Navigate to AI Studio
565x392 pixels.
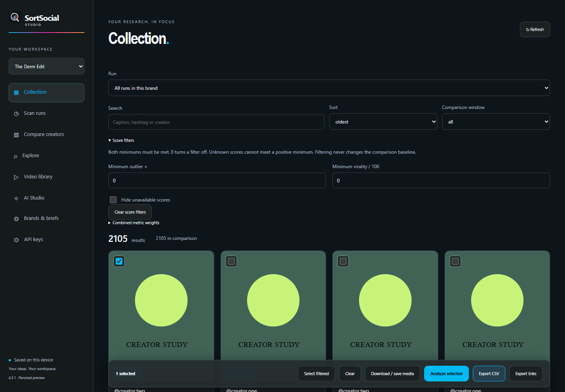(46, 198)
